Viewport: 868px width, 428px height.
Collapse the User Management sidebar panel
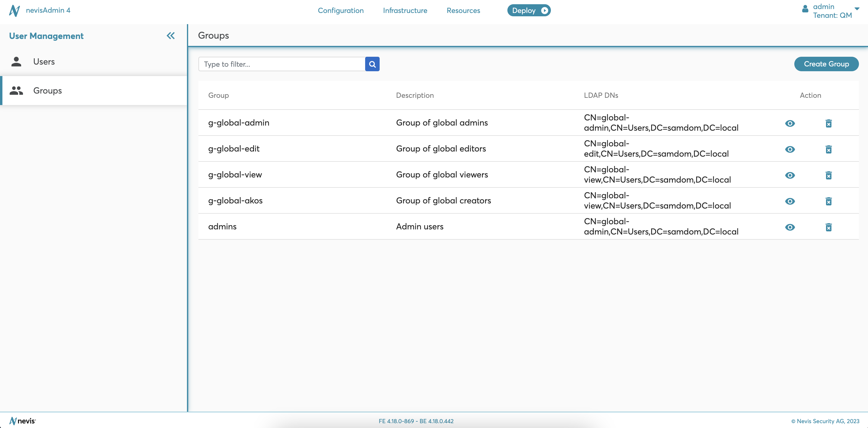pyautogui.click(x=171, y=36)
